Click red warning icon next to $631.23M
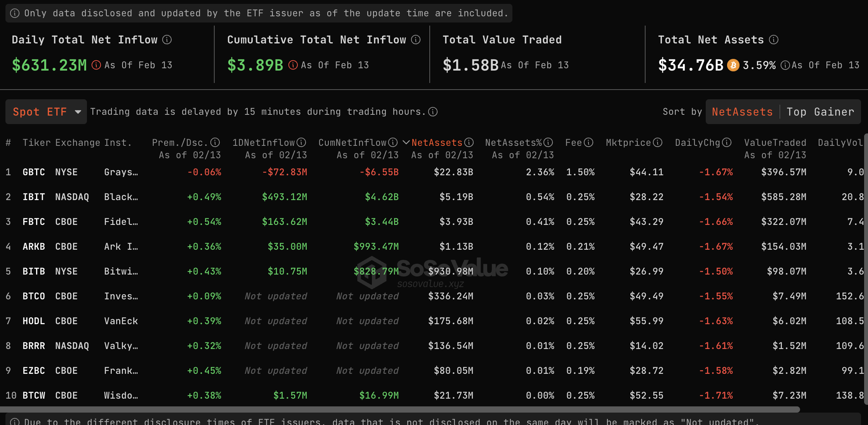Screen dimensions: 868x425 click(x=96, y=65)
